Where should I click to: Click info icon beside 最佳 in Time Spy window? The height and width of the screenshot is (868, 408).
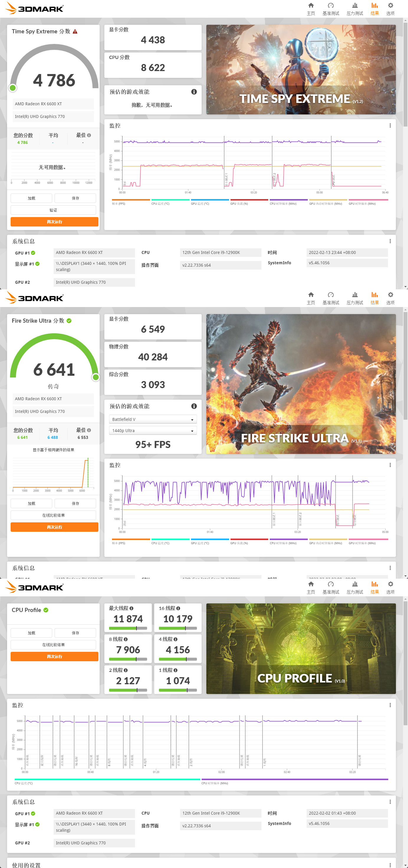[89, 135]
